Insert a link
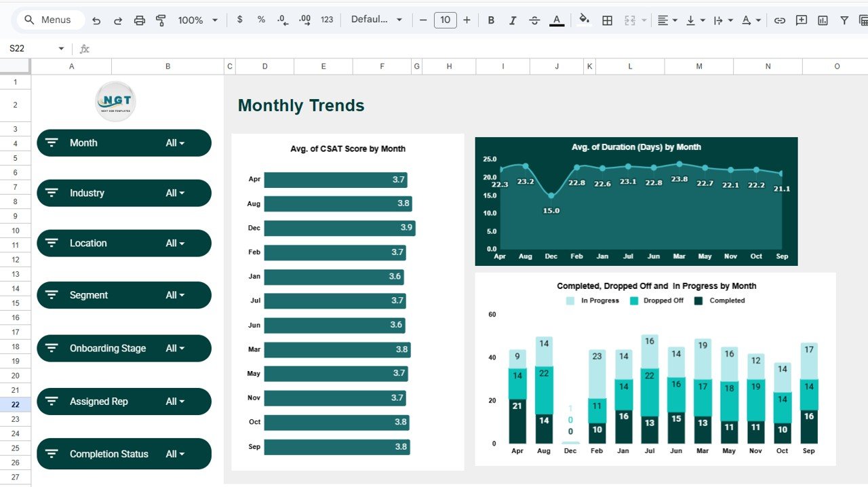 coord(779,20)
